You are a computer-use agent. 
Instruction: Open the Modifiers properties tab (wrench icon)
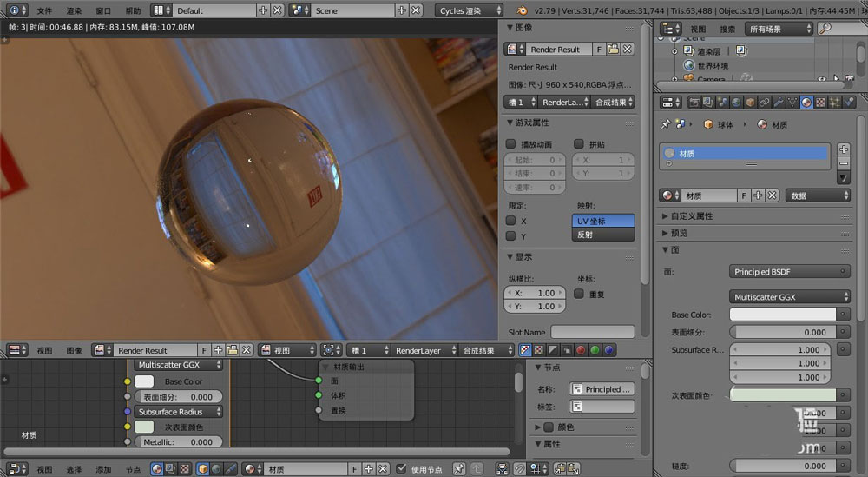click(x=779, y=103)
